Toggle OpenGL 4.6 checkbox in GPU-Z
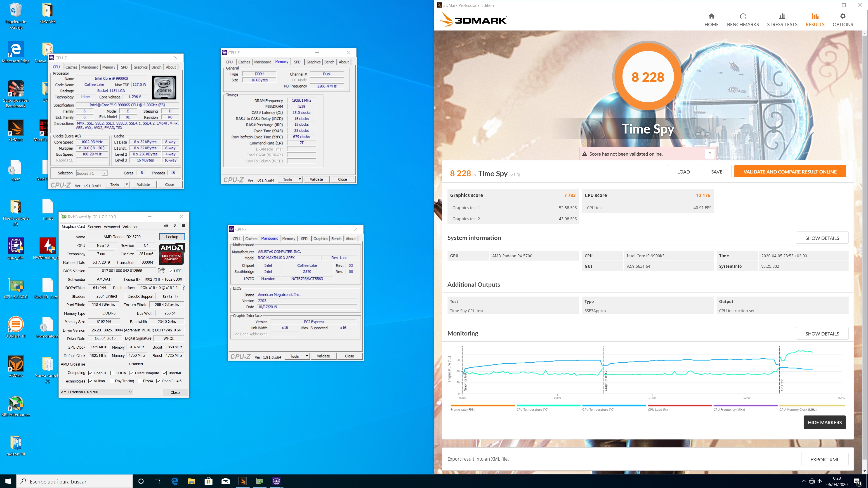 pyautogui.click(x=159, y=381)
